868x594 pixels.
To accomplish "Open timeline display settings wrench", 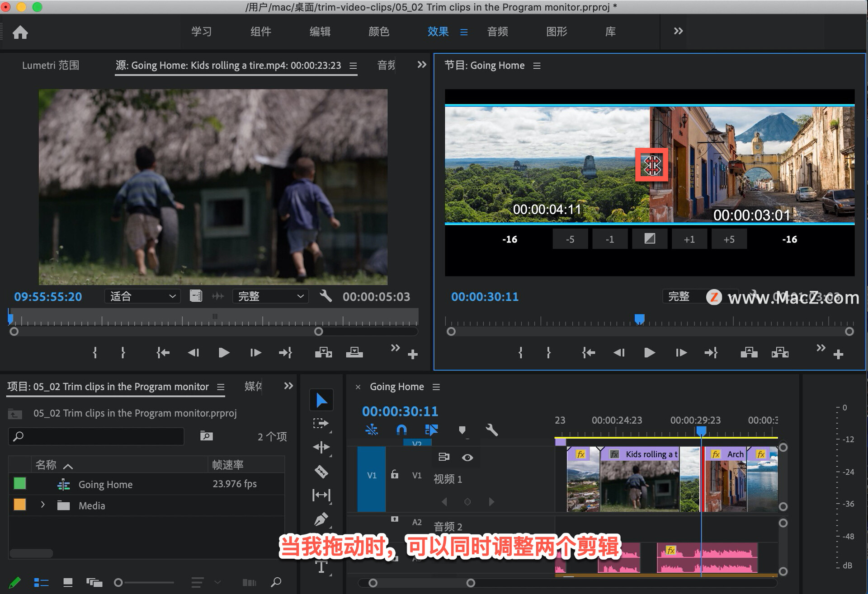I will click(x=491, y=430).
